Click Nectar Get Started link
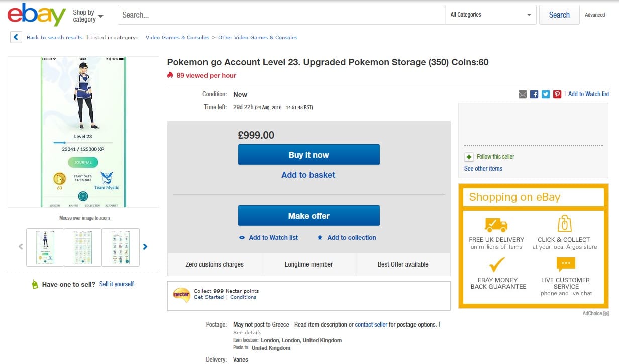Viewport: 619px width, 364px height. (209, 297)
